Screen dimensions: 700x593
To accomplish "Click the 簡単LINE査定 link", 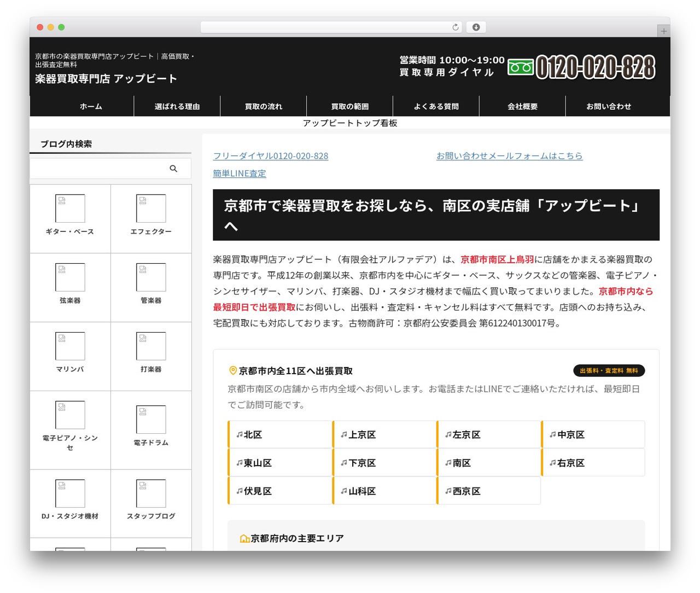I will 240,173.
